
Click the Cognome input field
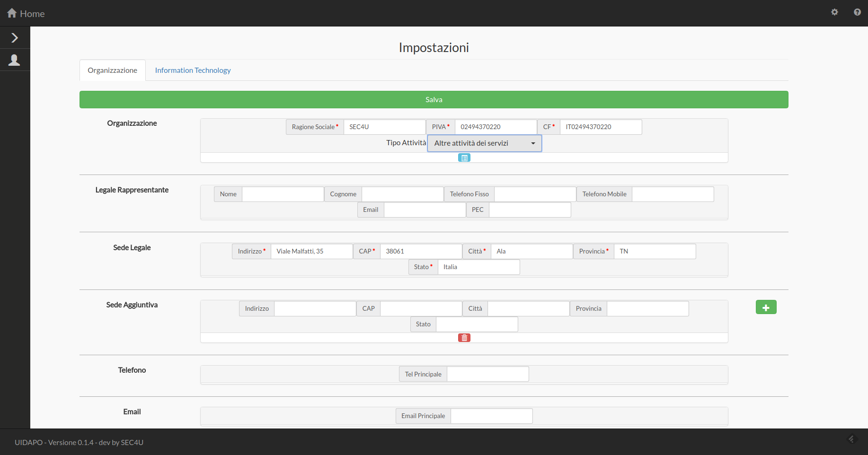point(403,194)
